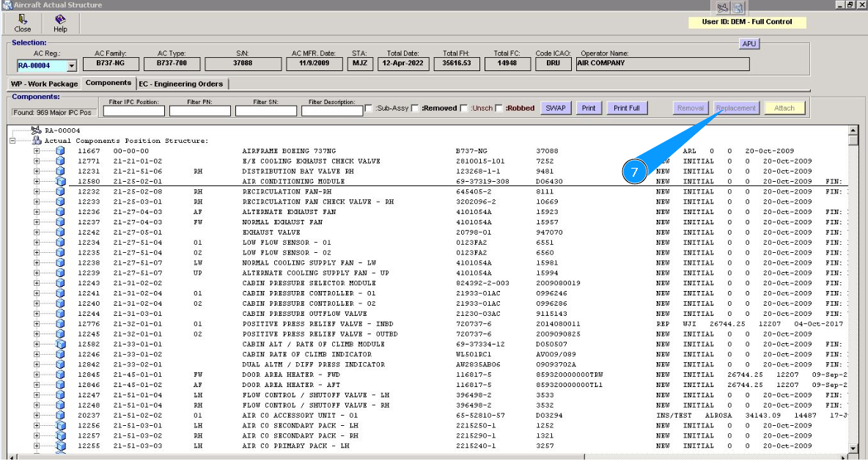Viewport: 868px width, 464px height.
Task: Click the people icon beside Actual Components Position Structure
Action: (37, 141)
